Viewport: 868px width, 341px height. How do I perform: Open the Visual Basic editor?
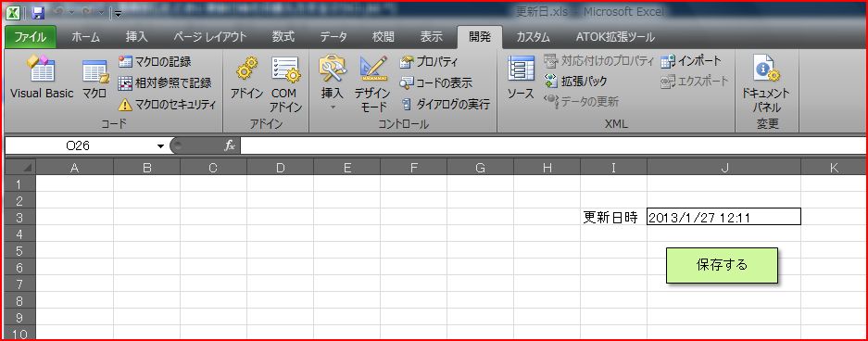tap(42, 78)
